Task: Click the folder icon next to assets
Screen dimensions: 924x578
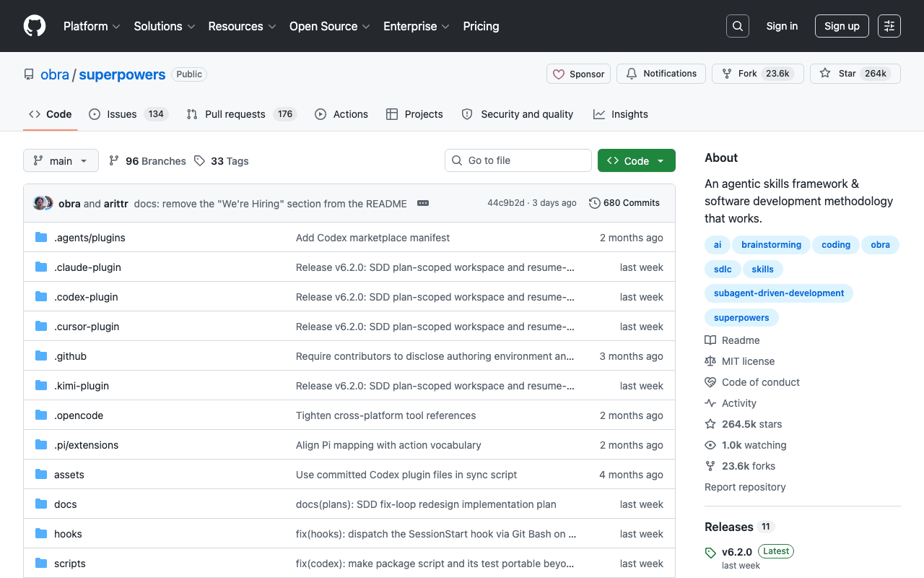Action: [41, 475]
